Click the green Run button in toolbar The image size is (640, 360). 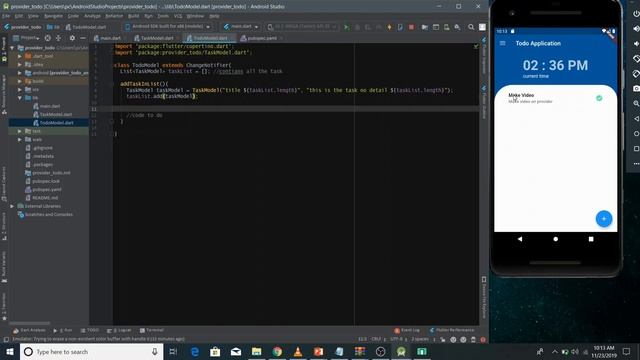tap(346, 27)
